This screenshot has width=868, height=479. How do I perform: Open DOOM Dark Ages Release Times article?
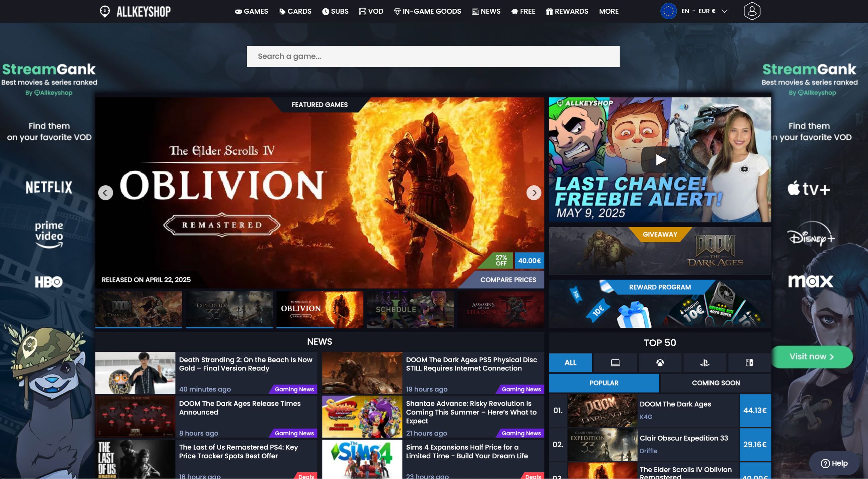coord(240,408)
